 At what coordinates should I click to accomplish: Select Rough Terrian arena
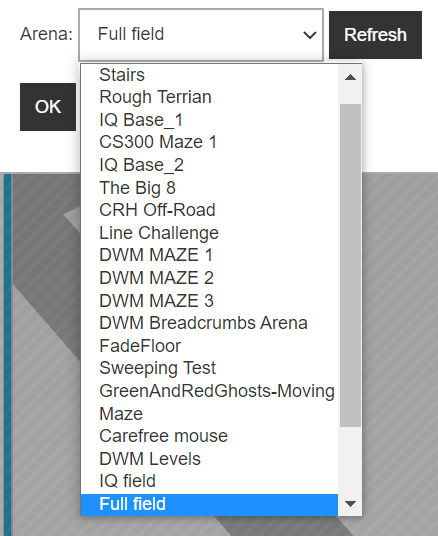coord(209,97)
